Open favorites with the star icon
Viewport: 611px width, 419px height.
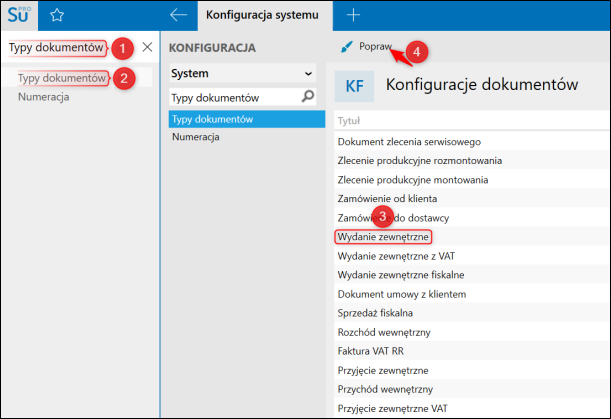[57, 15]
